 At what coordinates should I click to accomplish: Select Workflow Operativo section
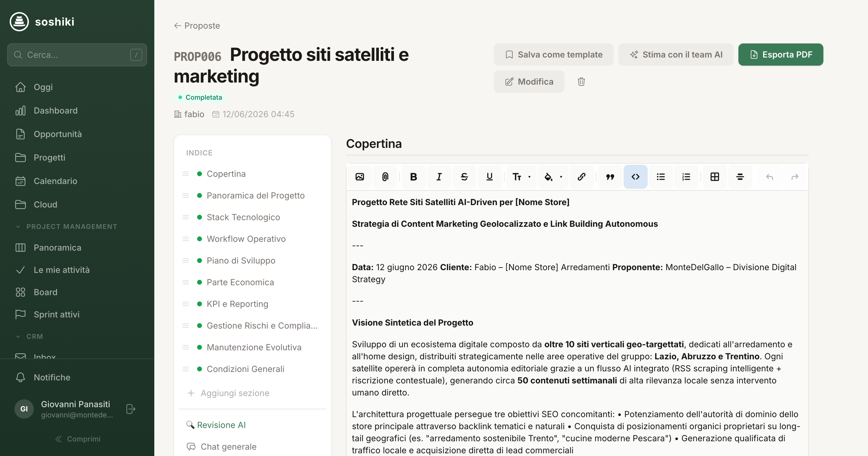[x=246, y=239]
